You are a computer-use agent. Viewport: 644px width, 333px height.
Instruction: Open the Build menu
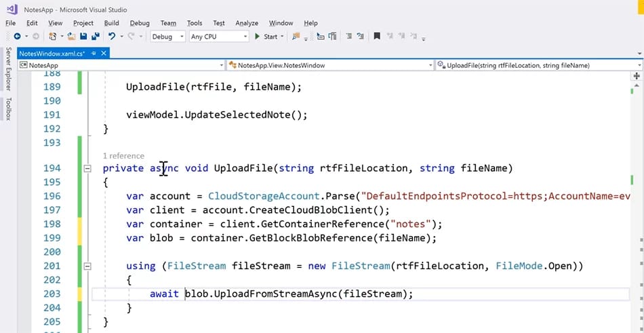coord(112,23)
